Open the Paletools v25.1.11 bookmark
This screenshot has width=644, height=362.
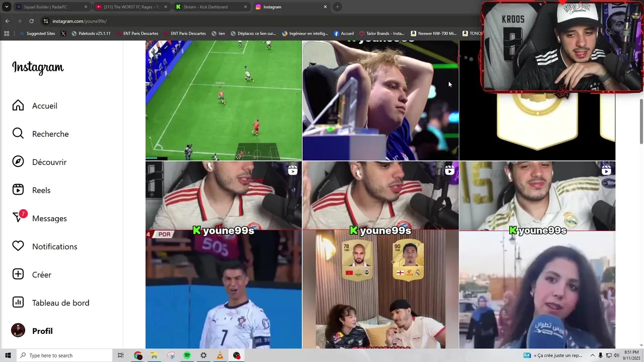click(x=91, y=34)
